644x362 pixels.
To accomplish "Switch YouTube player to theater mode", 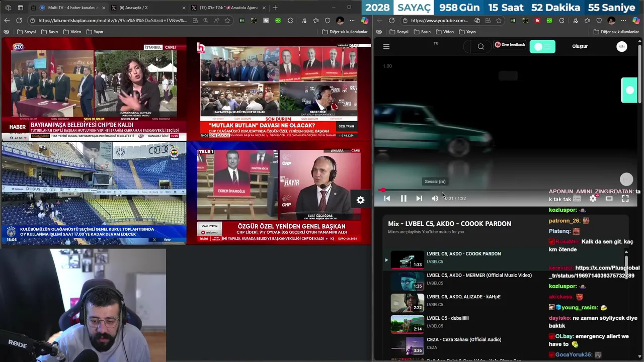I will pos(609,199).
